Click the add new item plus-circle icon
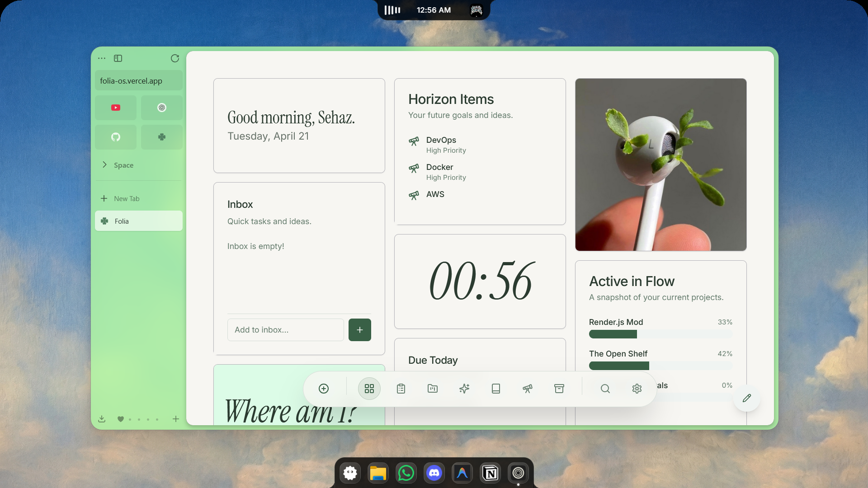The height and width of the screenshot is (488, 868). pos(324,389)
